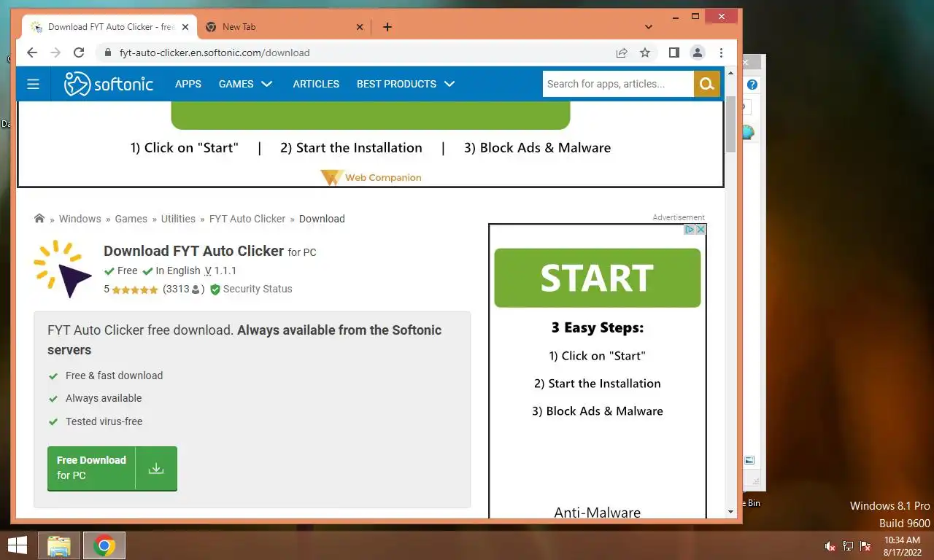
Task: Bookmark this page with the star icon
Action: [x=645, y=52]
